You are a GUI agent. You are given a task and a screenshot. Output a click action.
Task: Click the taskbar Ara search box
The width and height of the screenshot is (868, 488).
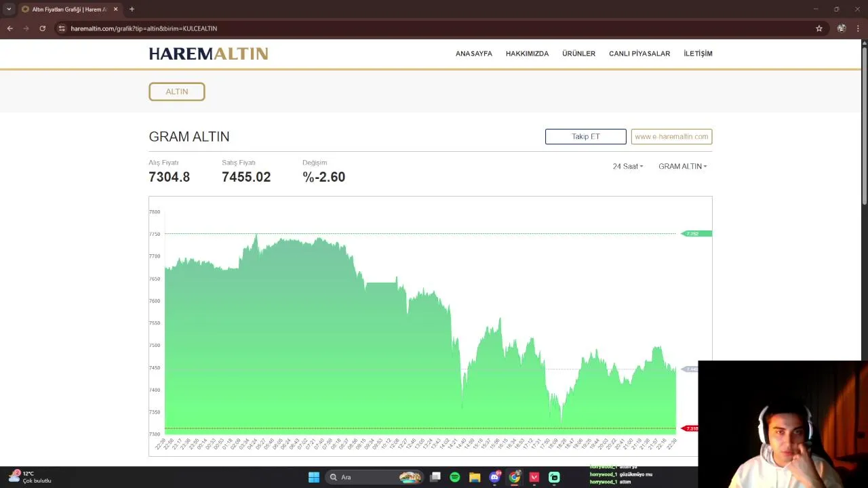coord(374,477)
